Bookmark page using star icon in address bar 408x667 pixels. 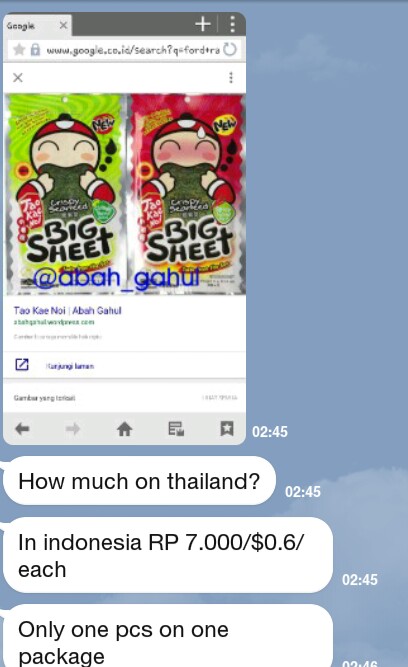pyautogui.click(x=19, y=50)
